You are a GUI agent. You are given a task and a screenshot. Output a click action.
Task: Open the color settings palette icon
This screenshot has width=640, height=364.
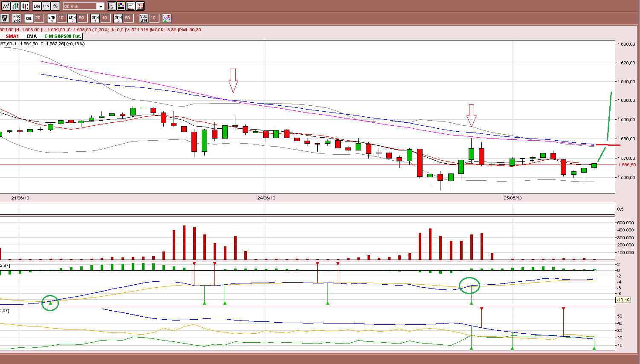(x=121, y=6)
